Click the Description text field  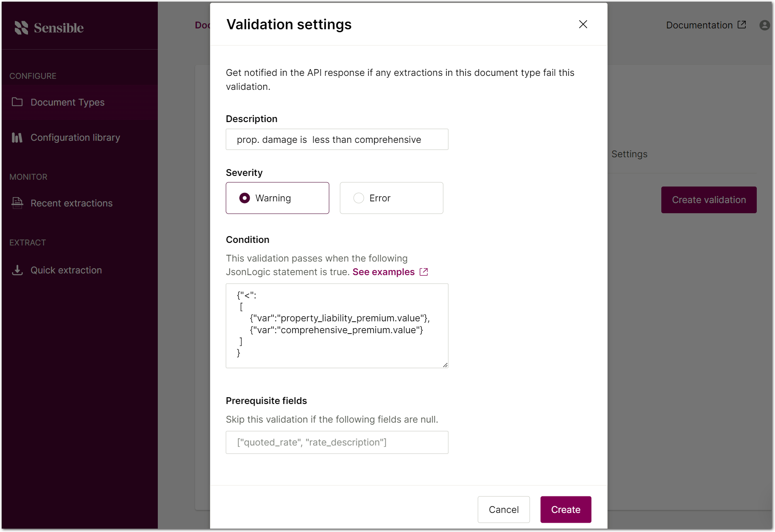337,139
